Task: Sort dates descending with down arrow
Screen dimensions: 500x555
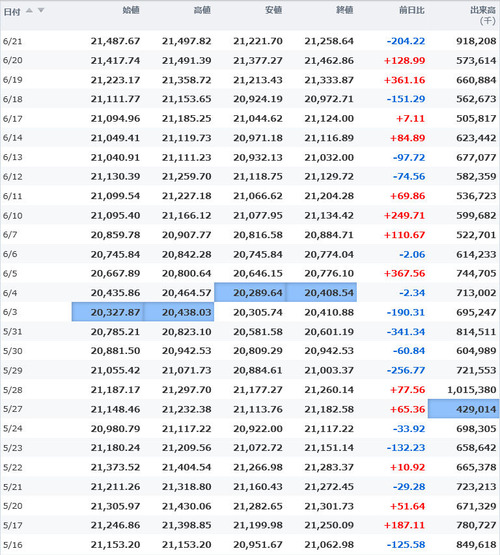Action: [x=41, y=11]
